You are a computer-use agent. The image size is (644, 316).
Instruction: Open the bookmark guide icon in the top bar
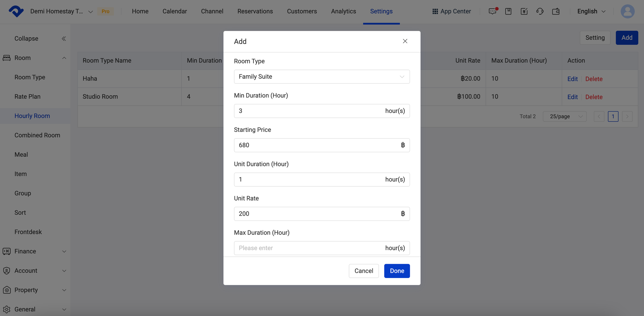508,11
